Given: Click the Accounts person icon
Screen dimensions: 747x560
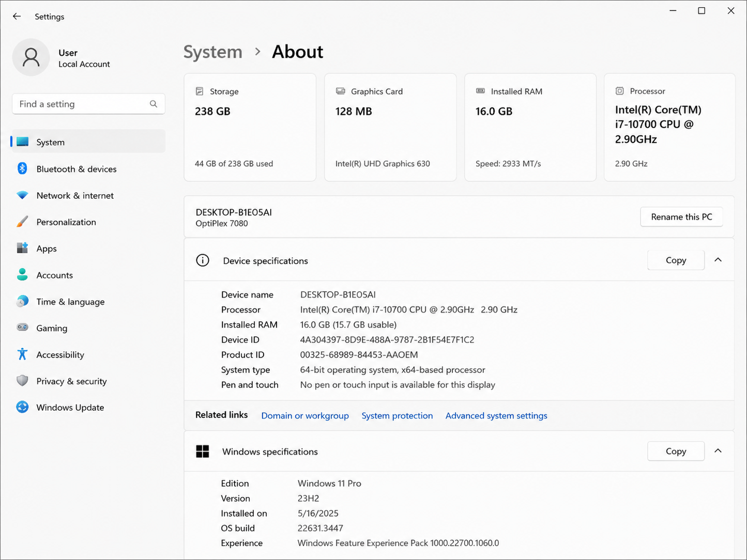Looking at the screenshot, I should [22, 274].
